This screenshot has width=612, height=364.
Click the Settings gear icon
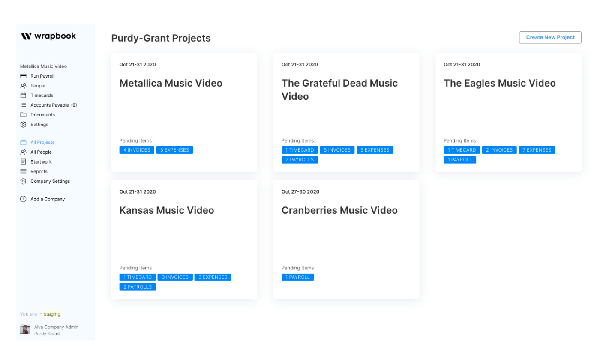coord(24,125)
